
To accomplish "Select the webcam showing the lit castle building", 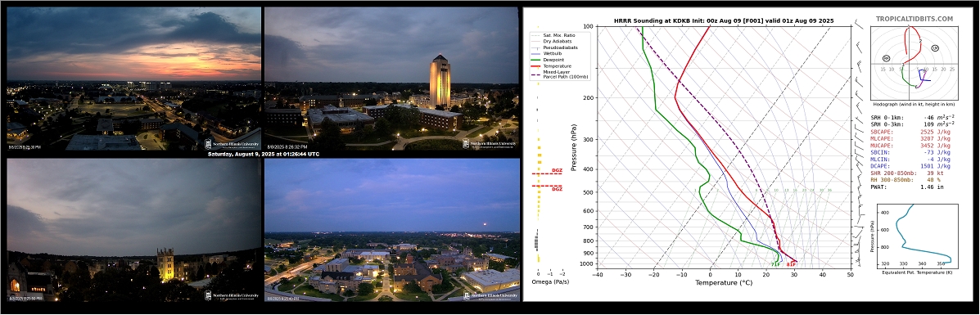I will point(133,230).
